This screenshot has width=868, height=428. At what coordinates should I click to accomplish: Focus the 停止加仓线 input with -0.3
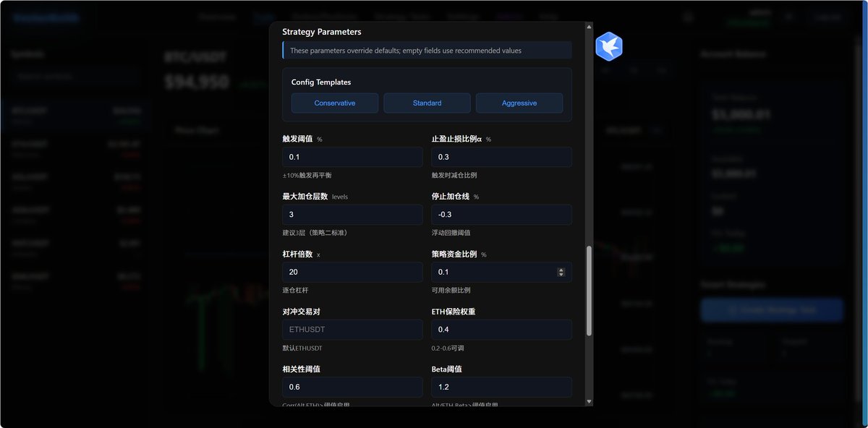[502, 215]
